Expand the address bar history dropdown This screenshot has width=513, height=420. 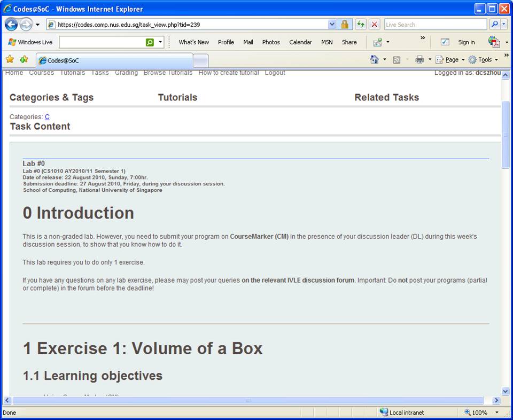tap(332, 25)
